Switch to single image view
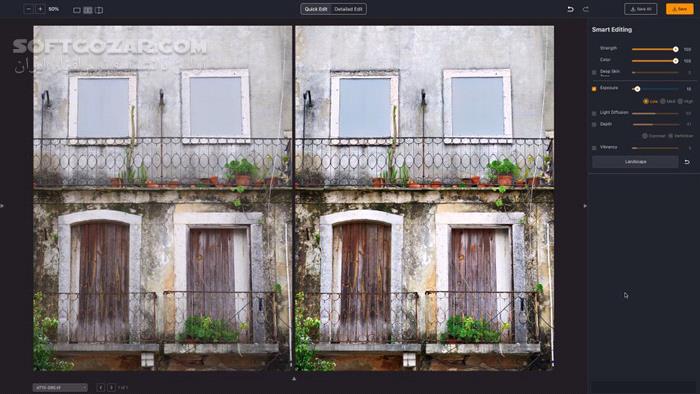 click(x=77, y=10)
